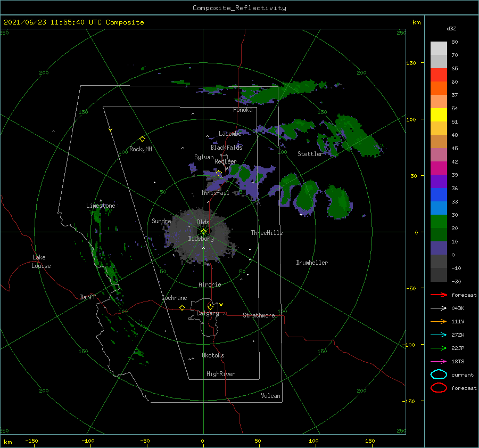The width and height of the screenshot is (479, 448).
Task: Click the RockyMH label
Action: (141, 149)
